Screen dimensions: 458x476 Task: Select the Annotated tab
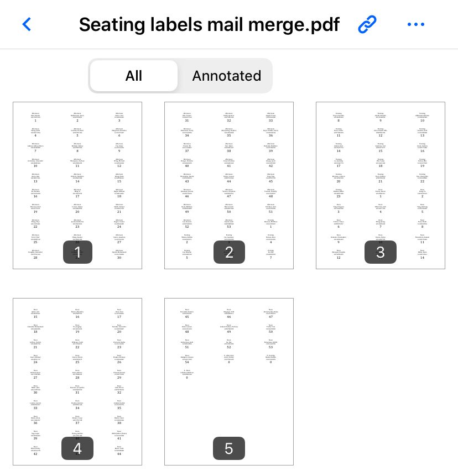pos(226,76)
